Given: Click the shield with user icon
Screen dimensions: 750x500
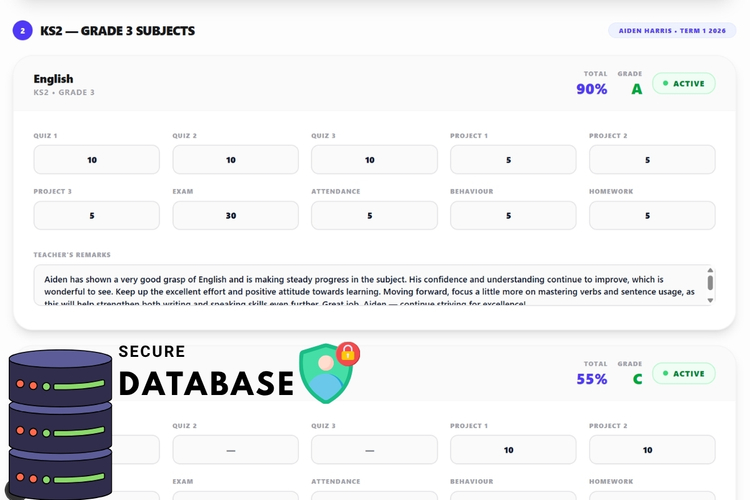Looking at the screenshot, I should 325,374.
